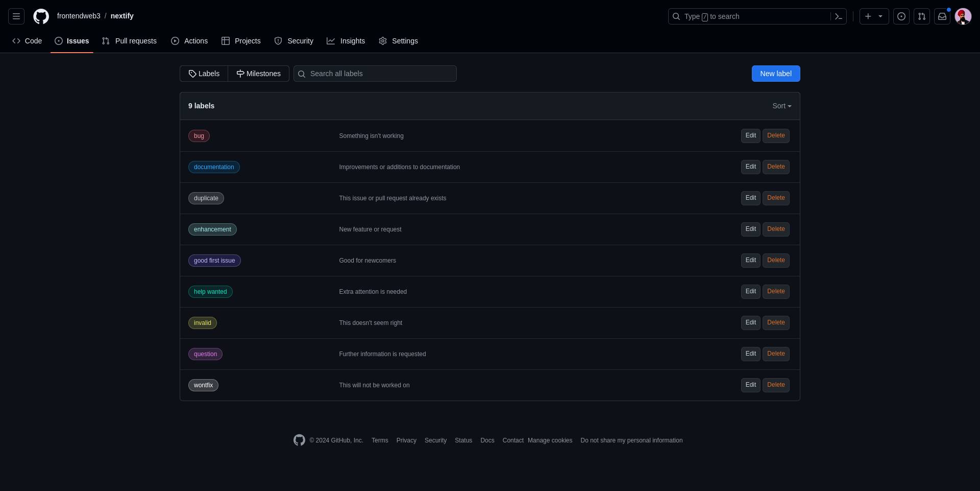Edit the good first issue label

(751, 260)
